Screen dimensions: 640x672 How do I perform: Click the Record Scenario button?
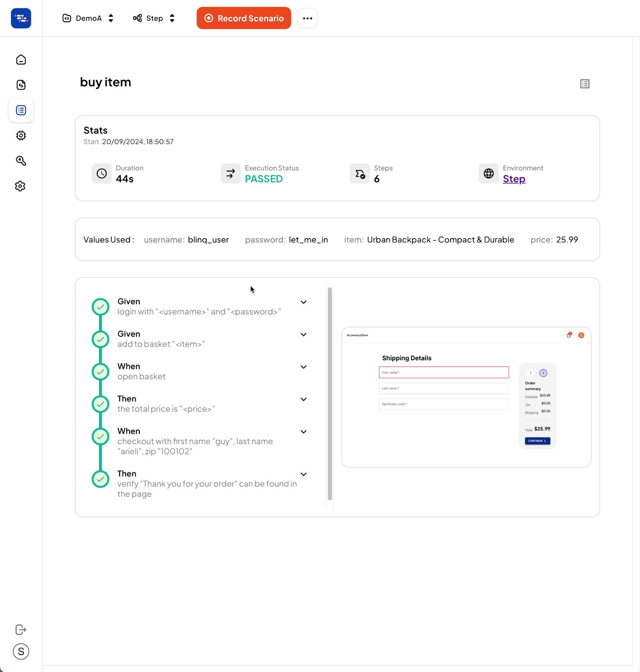point(243,18)
